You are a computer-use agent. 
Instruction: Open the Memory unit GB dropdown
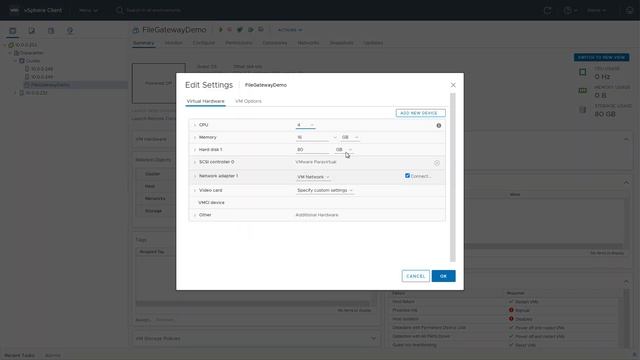click(350, 137)
